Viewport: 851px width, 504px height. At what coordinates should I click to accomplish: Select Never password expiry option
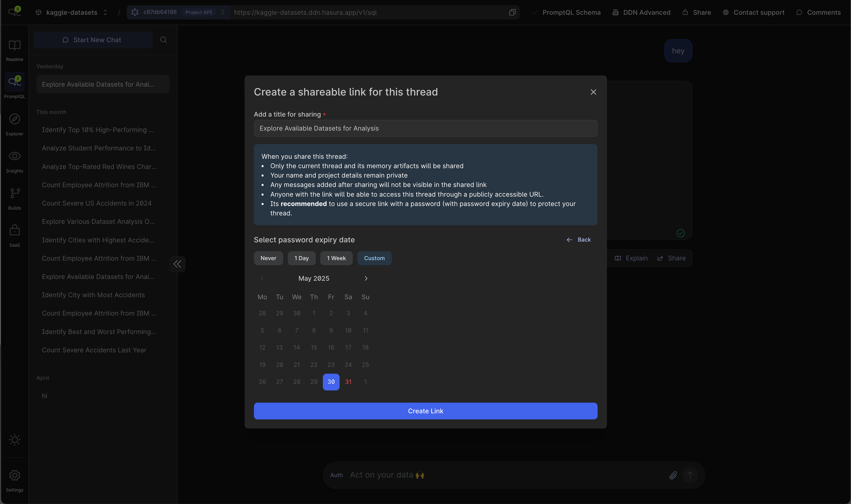(268, 258)
